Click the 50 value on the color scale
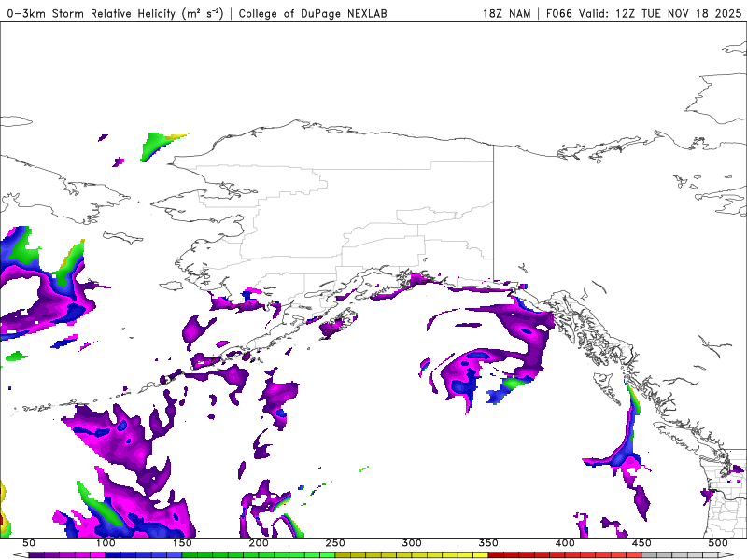Viewport: 747px width, 560px height. click(29, 543)
